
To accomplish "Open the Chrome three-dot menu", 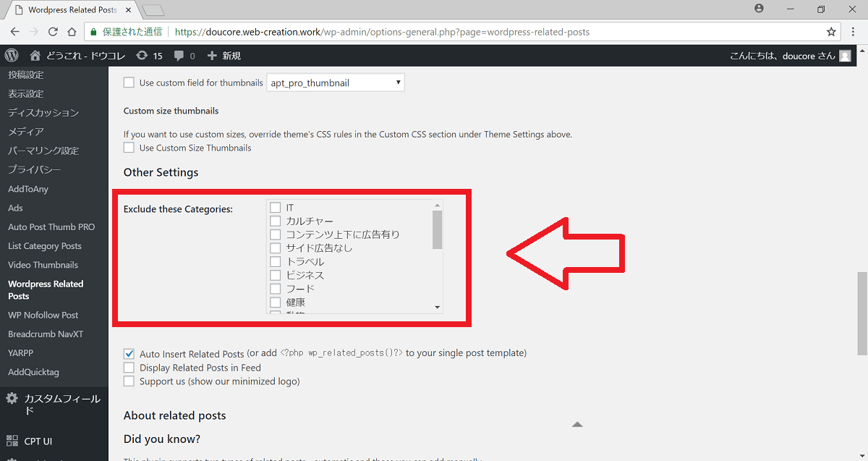I will point(855,32).
